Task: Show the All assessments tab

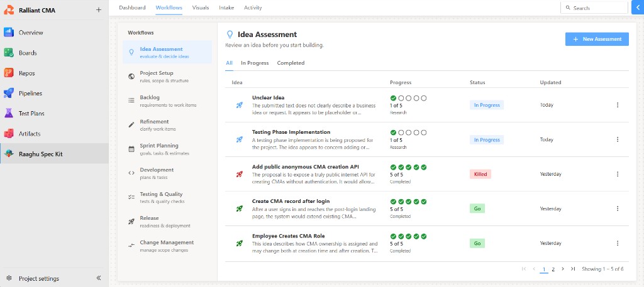Action: 229,63
